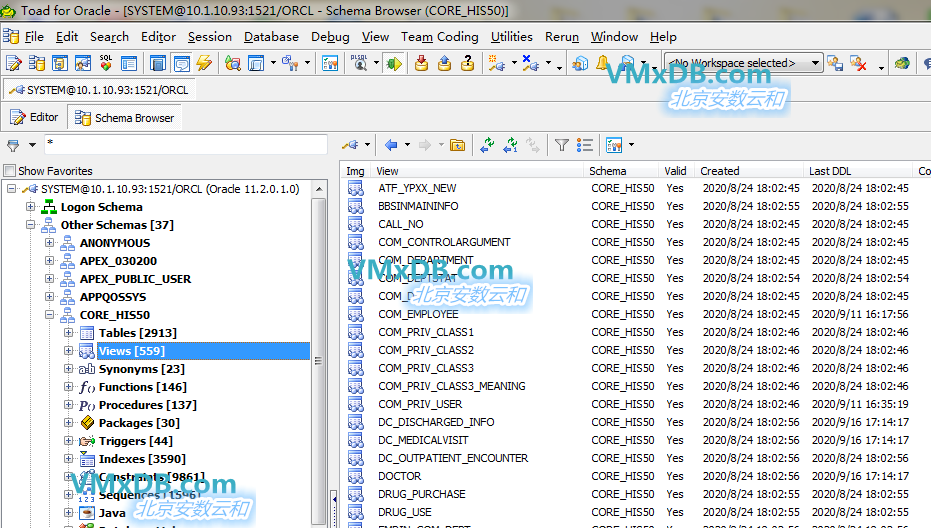Sort by the Schema column header
The height and width of the screenshot is (528, 931).
621,171
